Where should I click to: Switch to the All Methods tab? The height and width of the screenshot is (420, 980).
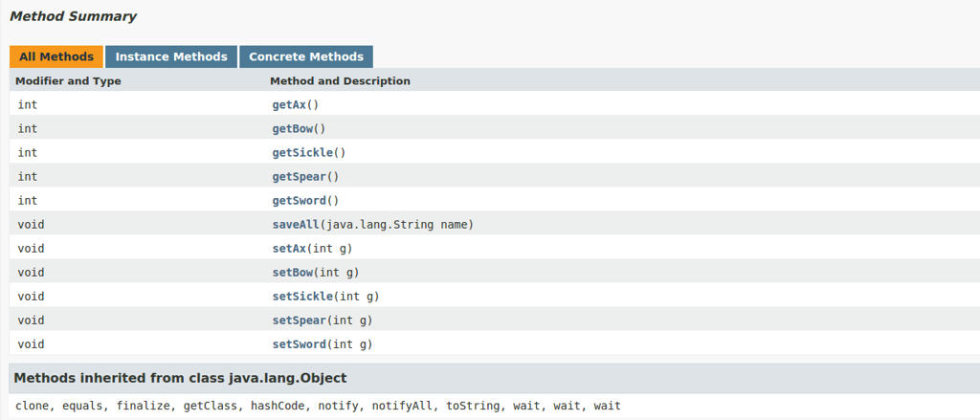(x=56, y=56)
